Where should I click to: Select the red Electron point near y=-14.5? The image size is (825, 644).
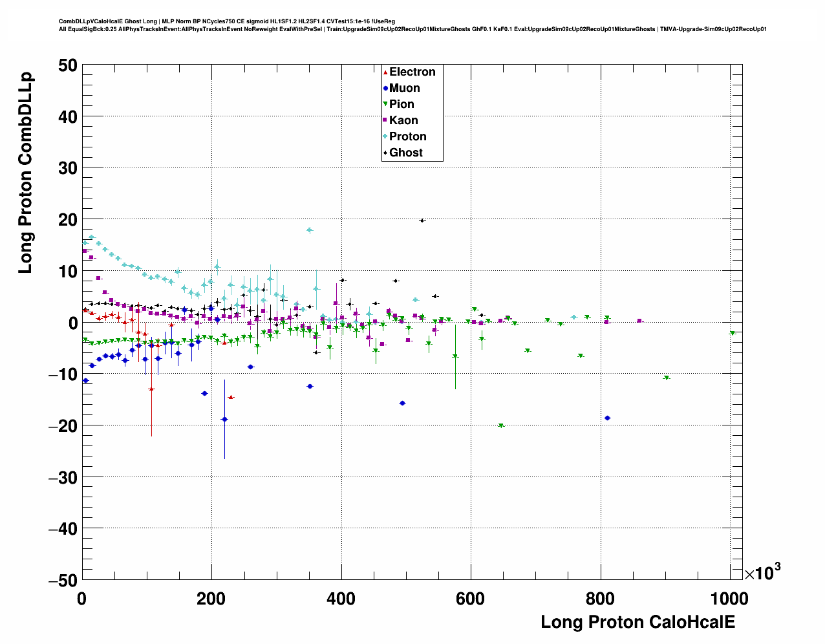231,397
